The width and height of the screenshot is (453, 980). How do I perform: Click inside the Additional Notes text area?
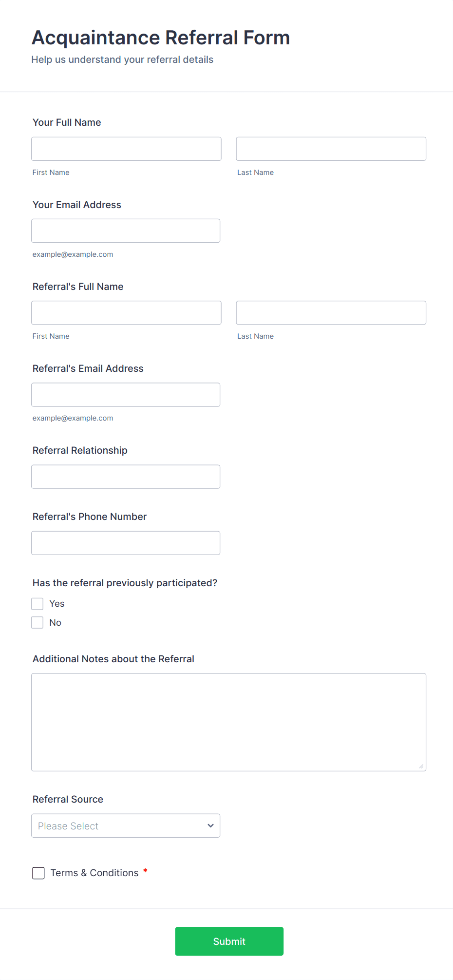point(229,722)
